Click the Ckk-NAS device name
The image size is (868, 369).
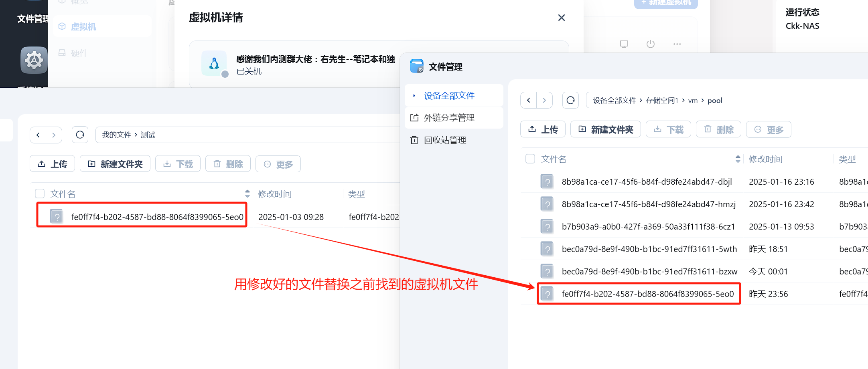(x=802, y=26)
